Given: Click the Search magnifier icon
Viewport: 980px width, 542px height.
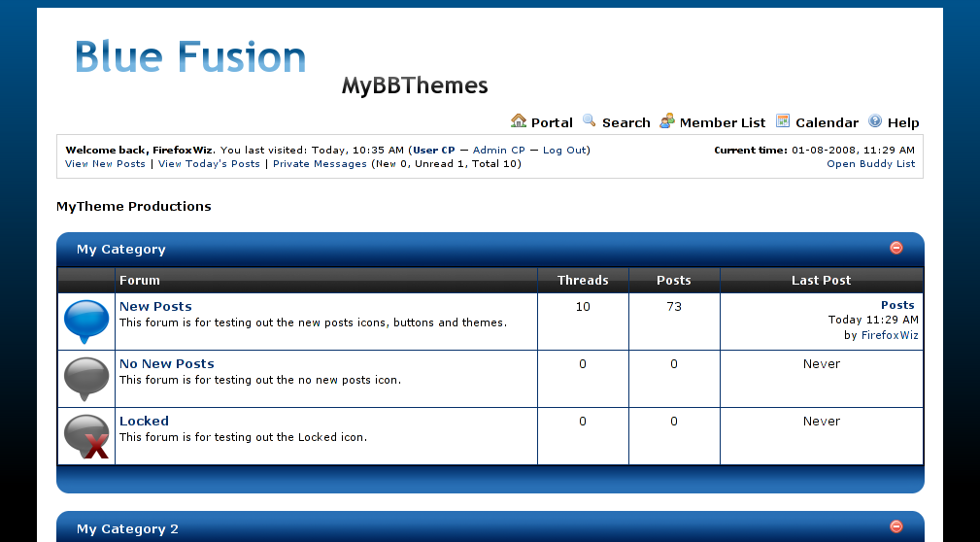Looking at the screenshot, I should pyautogui.click(x=589, y=120).
